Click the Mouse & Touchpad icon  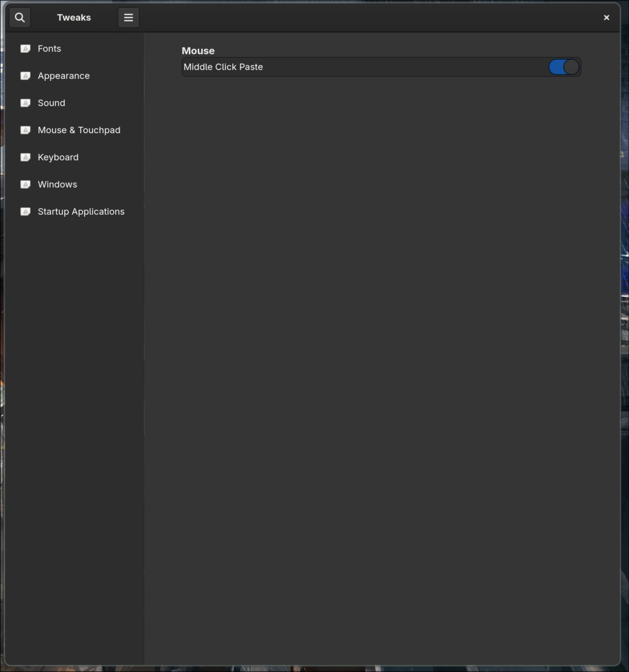pos(25,130)
